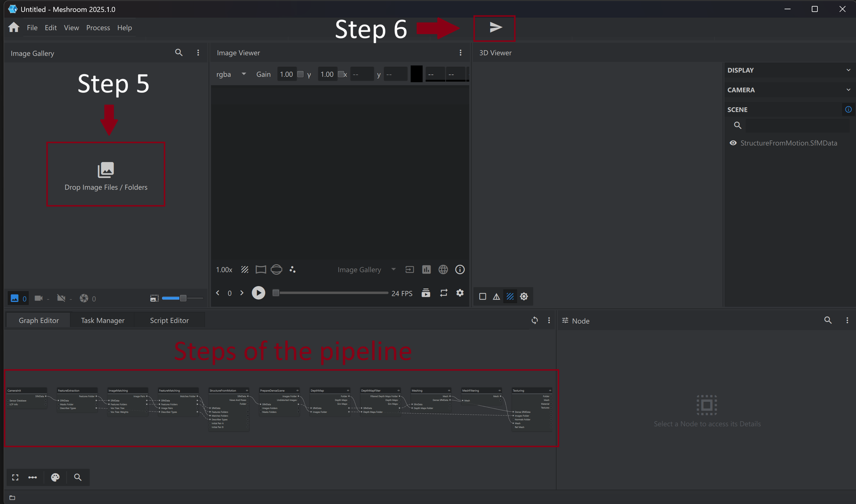Click the thumbnail size image icon
The width and height of the screenshot is (856, 504).
coord(154,298)
